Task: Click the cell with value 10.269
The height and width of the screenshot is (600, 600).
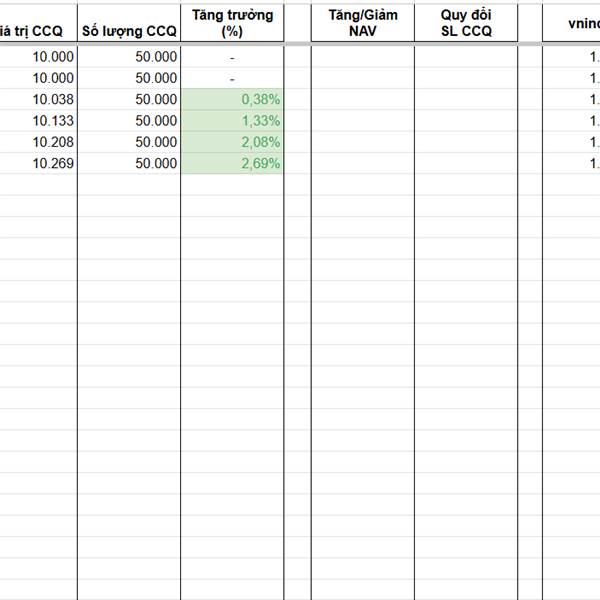Action: [x=38, y=163]
